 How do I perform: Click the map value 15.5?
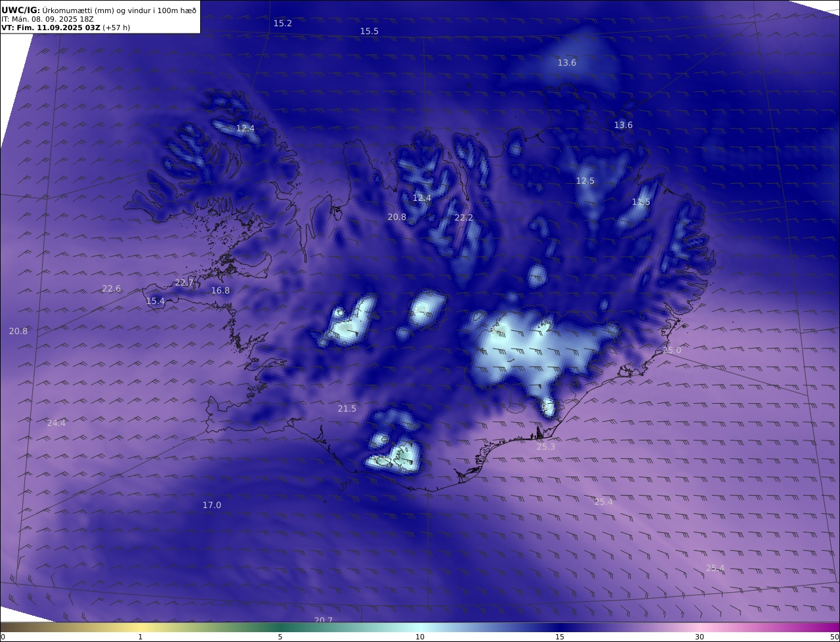369,31
